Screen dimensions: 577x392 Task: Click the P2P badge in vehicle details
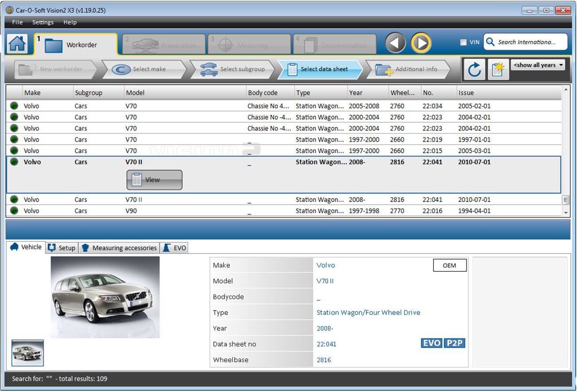pos(454,343)
